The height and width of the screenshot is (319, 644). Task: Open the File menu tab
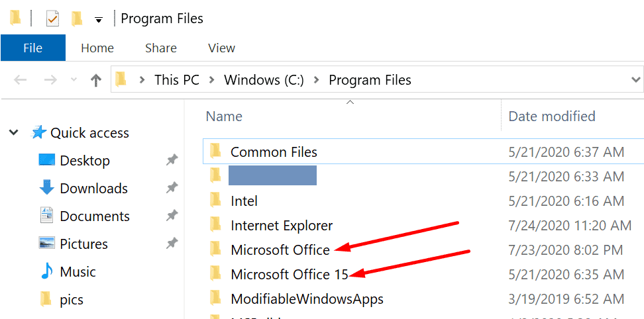coord(33,48)
